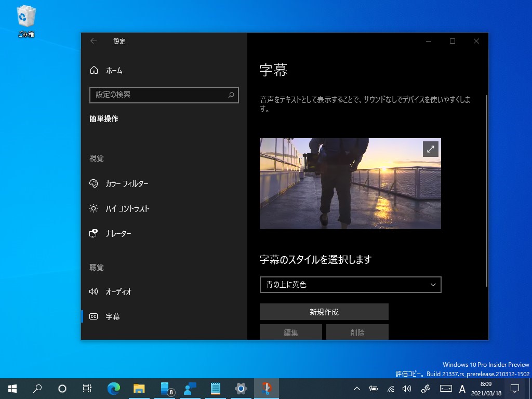Select the カラー フィルター icon
Viewport: 532px width, 399px height.
pos(94,183)
